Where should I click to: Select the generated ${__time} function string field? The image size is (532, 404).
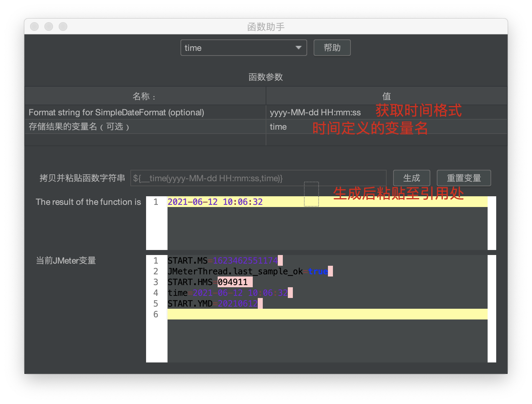pos(258,178)
